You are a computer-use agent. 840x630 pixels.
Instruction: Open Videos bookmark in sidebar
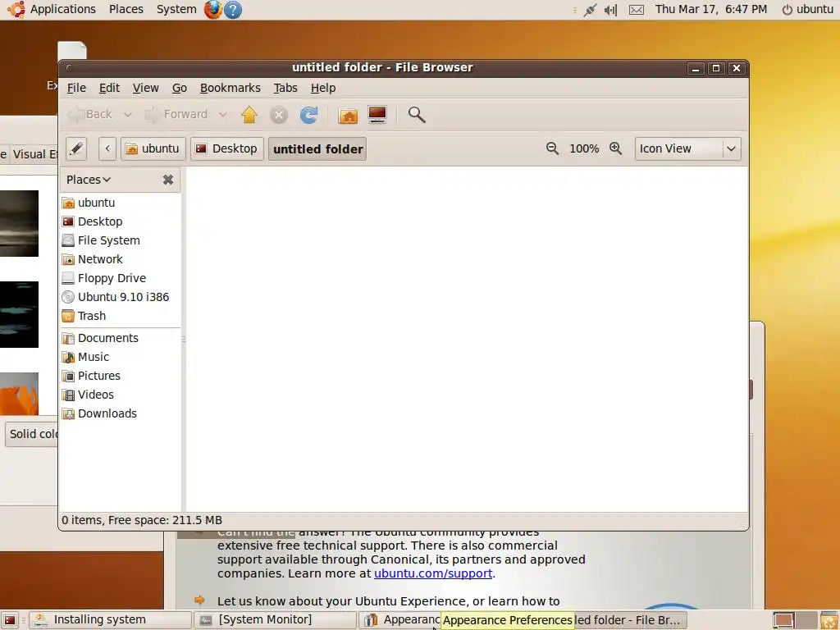coord(121,395)
